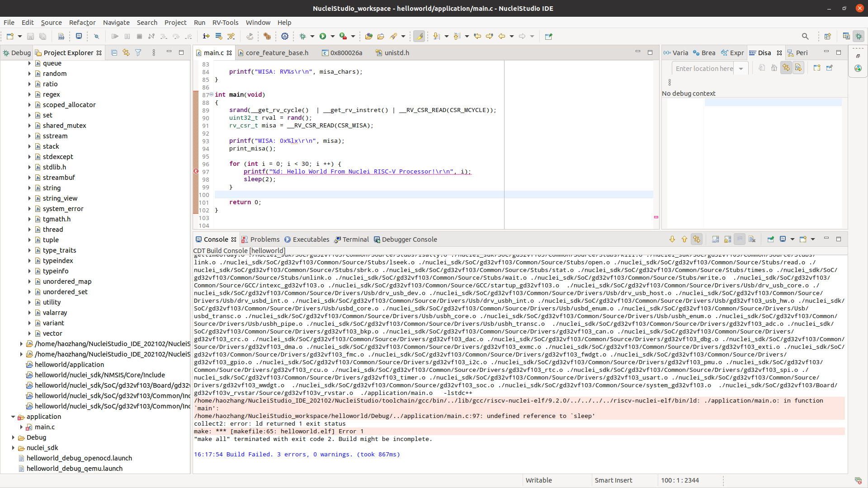Toggle fold marker at line 87
The height and width of the screenshot is (488, 868).
211,94
